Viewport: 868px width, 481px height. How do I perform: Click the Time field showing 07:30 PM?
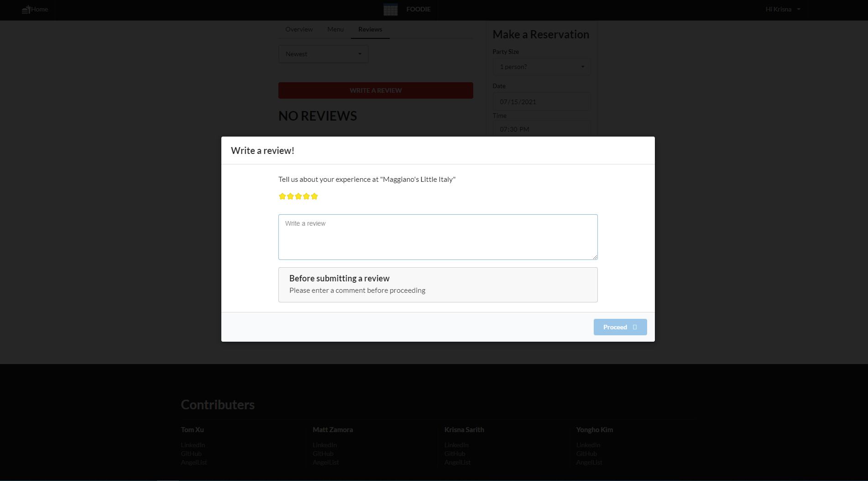(541, 129)
